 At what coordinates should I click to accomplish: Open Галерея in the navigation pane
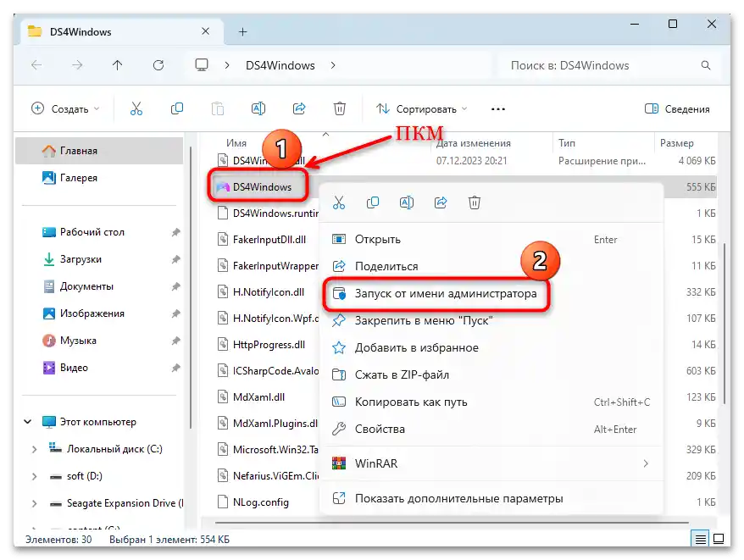pos(99,178)
